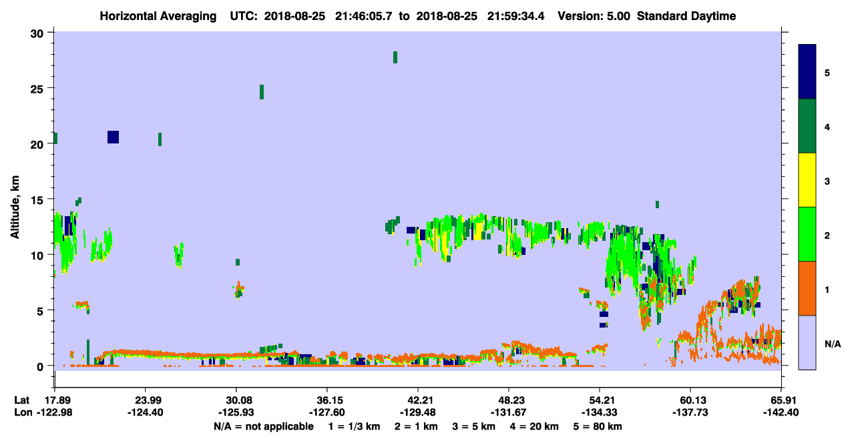Click longitude value -131.67
The height and width of the screenshot is (445, 868).
[509, 413]
